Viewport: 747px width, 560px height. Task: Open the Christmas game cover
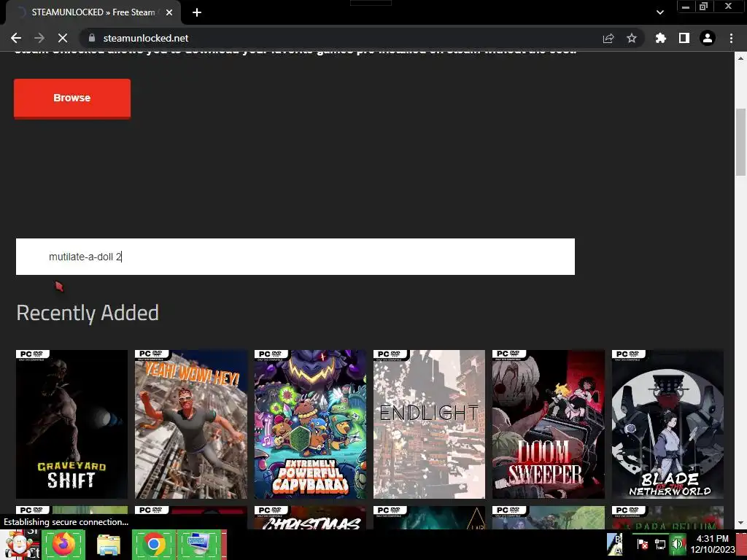coord(310,517)
